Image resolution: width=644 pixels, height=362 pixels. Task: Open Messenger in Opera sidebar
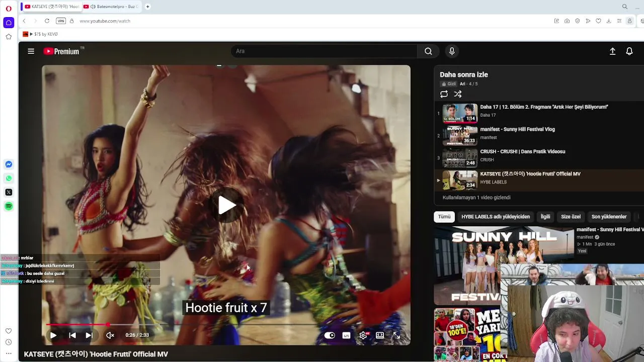tap(9, 164)
